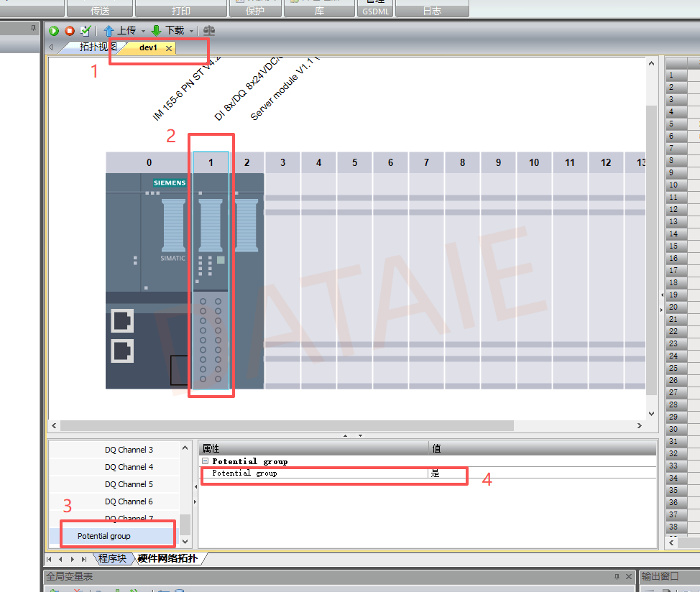The height and width of the screenshot is (592, 700).
Task: Open the upload dropdown arrow
Action: [143, 31]
